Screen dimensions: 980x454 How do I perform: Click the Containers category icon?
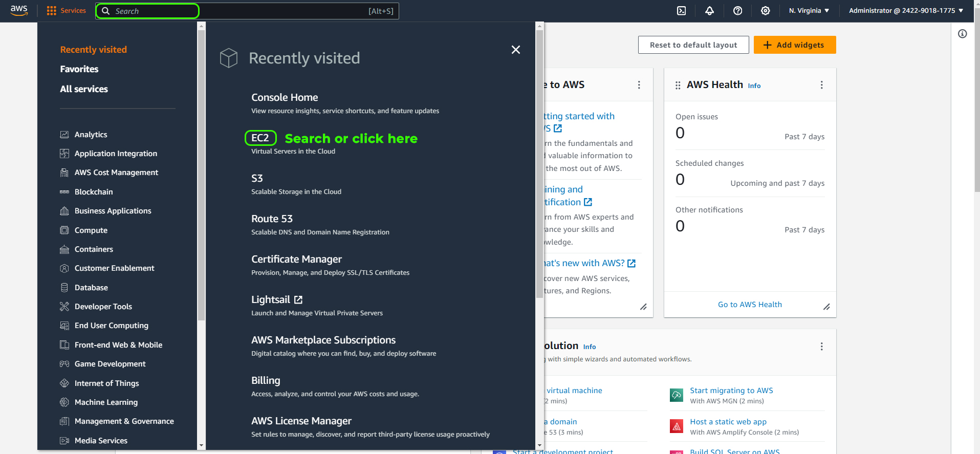(x=64, y=249)
